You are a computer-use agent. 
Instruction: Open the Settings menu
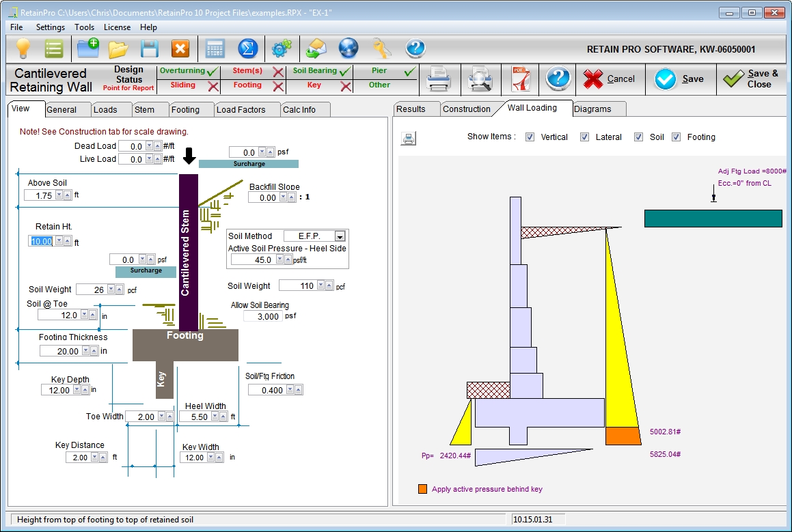51,27
